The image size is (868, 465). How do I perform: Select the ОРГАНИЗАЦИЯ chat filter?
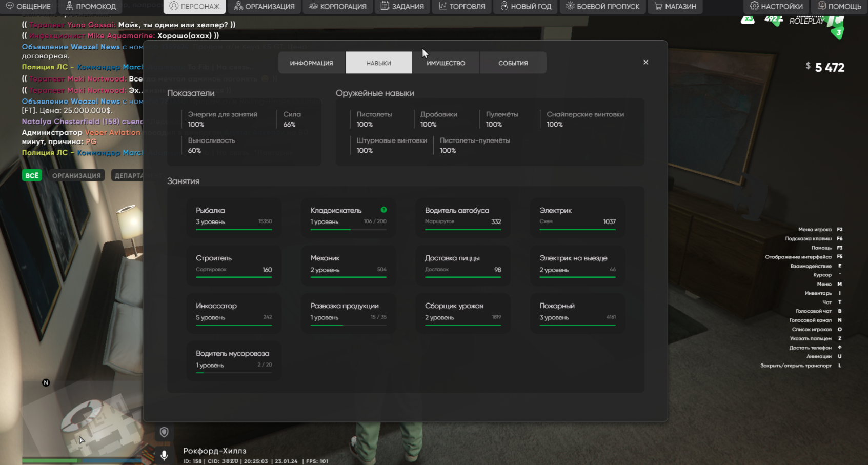pyautogui.click(x=76, y=175)
